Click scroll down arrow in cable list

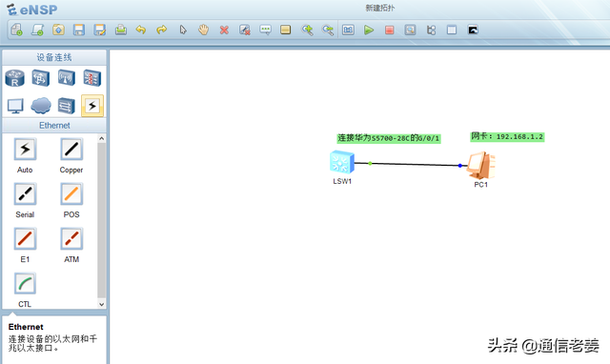[102, 305]
